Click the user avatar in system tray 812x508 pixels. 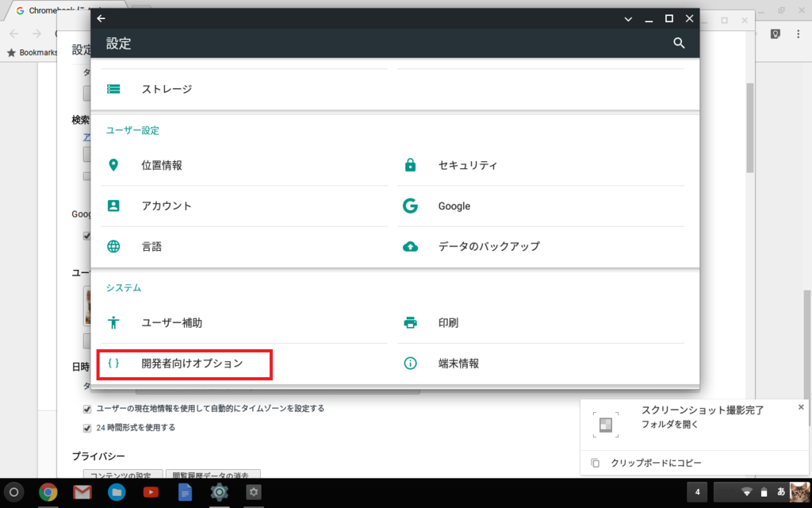click(799, 492)
